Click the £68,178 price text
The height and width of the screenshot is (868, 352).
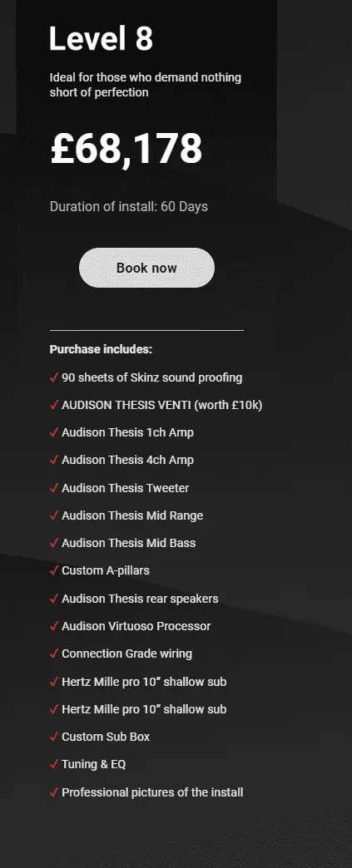point(126,148)
